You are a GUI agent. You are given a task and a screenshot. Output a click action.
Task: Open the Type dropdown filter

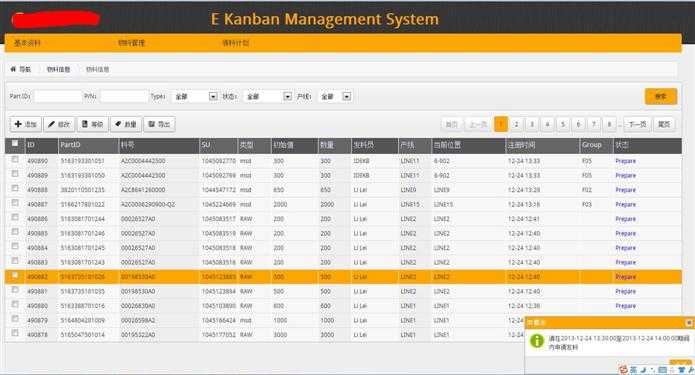(194, 96)
